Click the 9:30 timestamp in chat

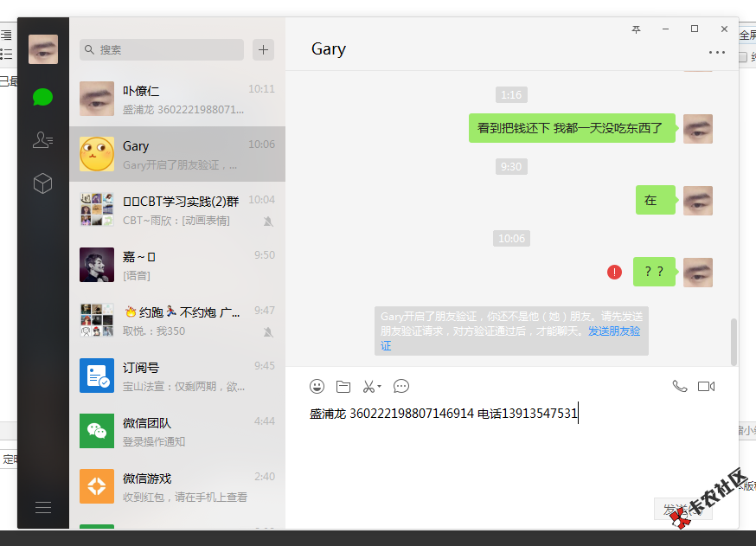511,166
